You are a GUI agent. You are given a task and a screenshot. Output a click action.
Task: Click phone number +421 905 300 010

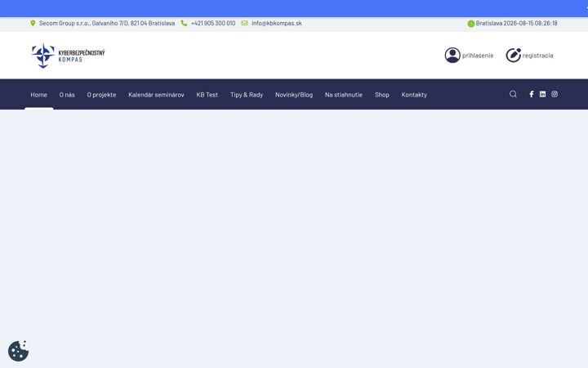213,23
